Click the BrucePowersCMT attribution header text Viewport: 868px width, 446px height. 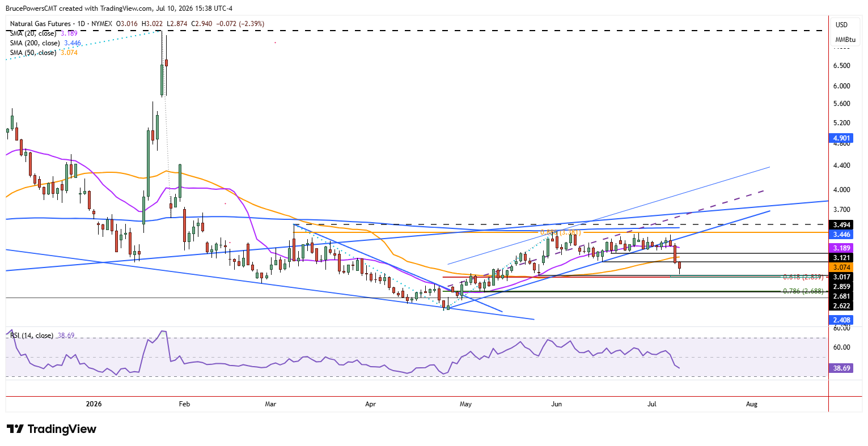tap(120, 9)
